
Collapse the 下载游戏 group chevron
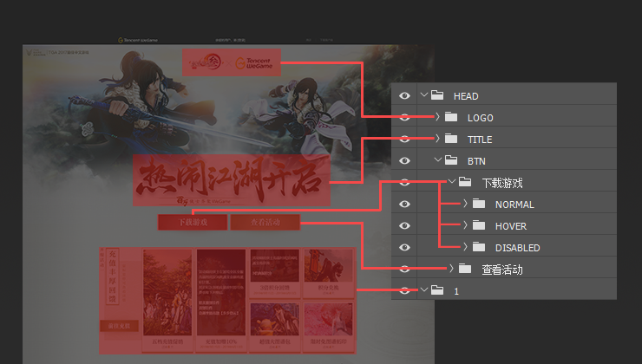click(452, 182)
